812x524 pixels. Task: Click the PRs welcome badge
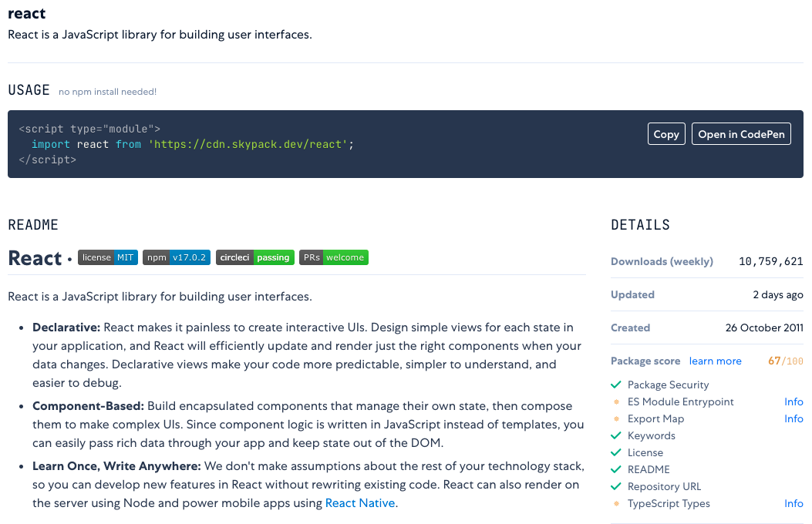tap(333, 257)
